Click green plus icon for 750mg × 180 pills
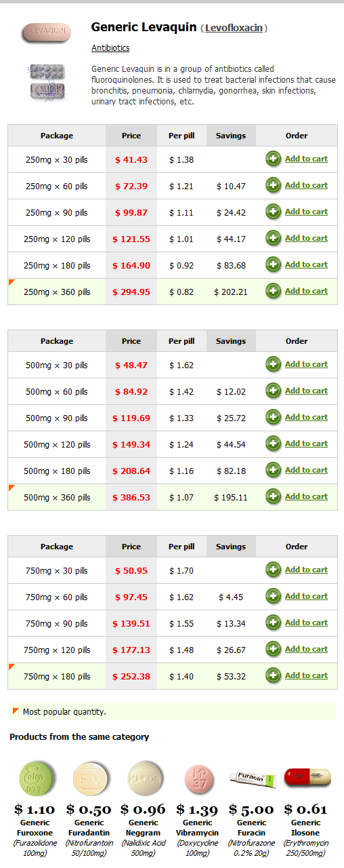The height and width of the screenshot is (868, 344). tap(274, 676)
